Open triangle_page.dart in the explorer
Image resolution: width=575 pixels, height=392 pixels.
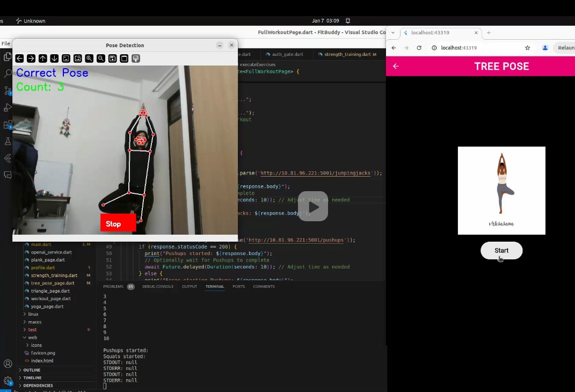coord(50,291)
